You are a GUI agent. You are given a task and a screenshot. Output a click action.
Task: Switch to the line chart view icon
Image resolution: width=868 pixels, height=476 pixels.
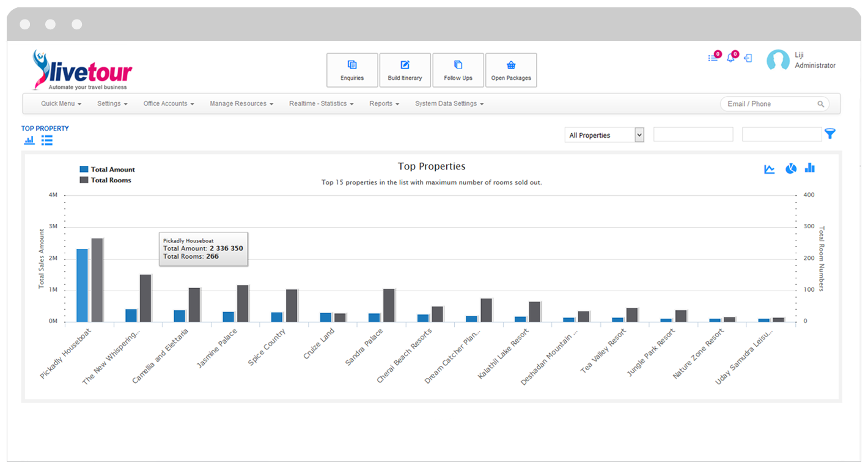[770, 169]
